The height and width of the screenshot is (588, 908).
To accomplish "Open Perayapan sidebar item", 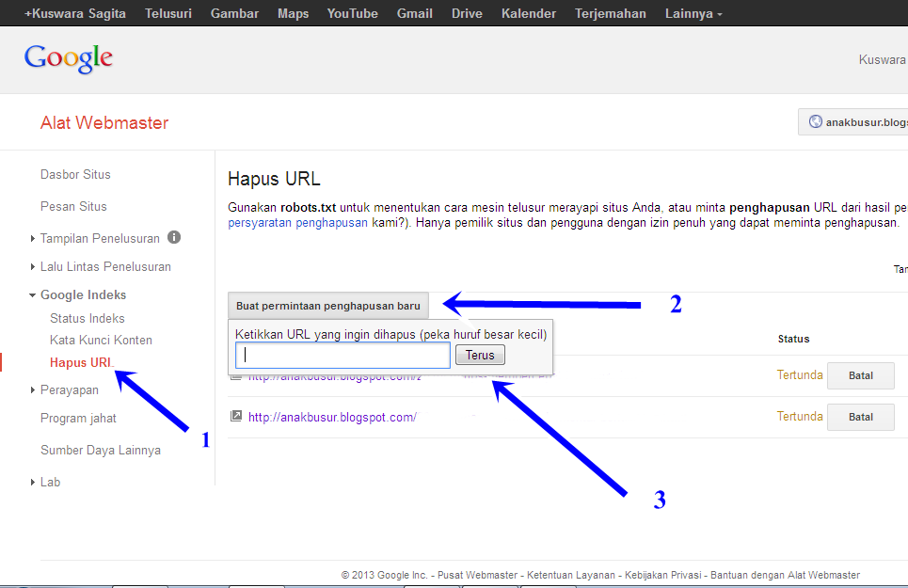I will point(70,390).
